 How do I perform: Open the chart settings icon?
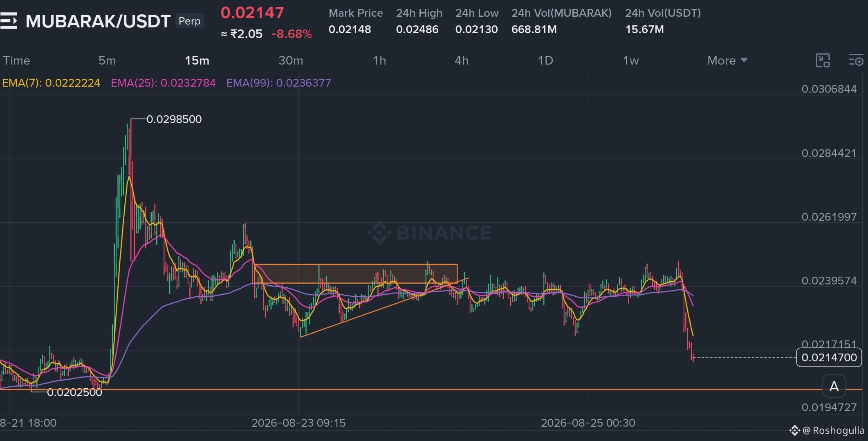pos(856,60)
